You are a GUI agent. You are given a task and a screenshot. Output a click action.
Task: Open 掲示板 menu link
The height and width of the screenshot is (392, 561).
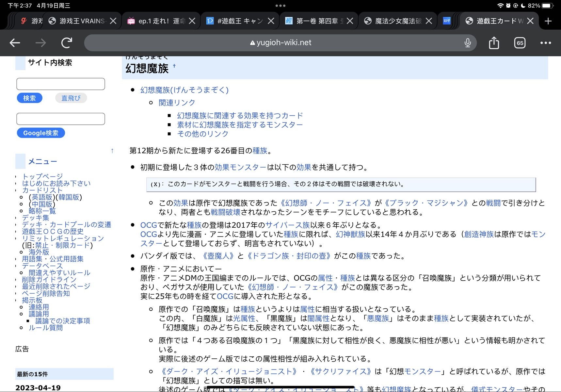(32, 300)
